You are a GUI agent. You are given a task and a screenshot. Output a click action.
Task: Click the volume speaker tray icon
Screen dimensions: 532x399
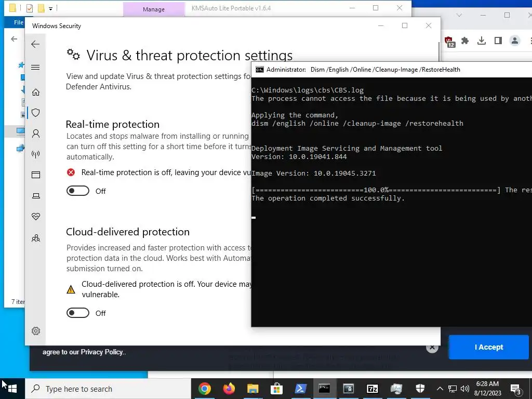465,389
